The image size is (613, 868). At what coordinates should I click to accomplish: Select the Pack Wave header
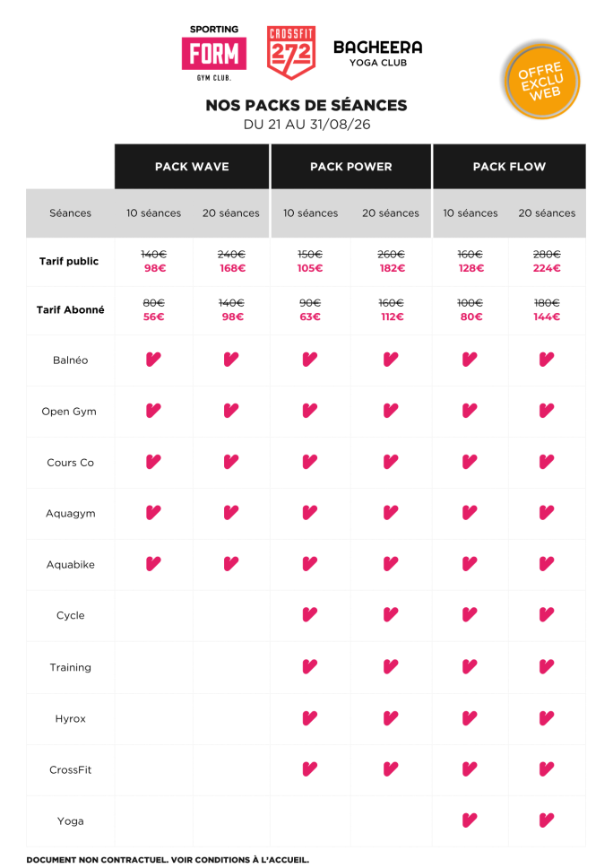(192, 166)
